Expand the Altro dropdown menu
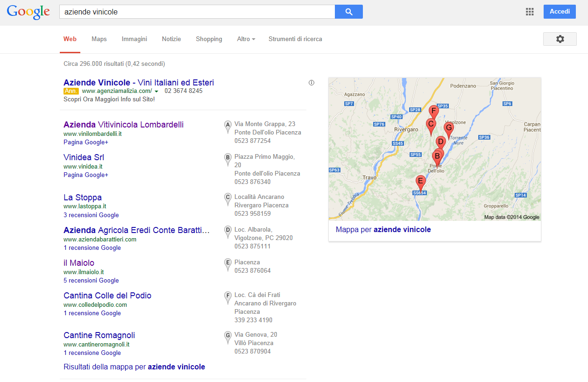588x382 pixels. (246, 39)
